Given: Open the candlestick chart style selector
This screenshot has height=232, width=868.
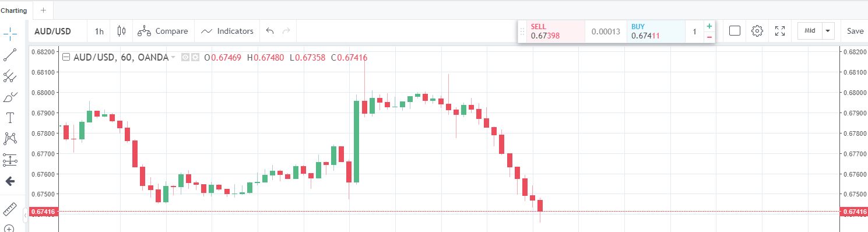Looking at the screenshot, I should tap(121, 31).
